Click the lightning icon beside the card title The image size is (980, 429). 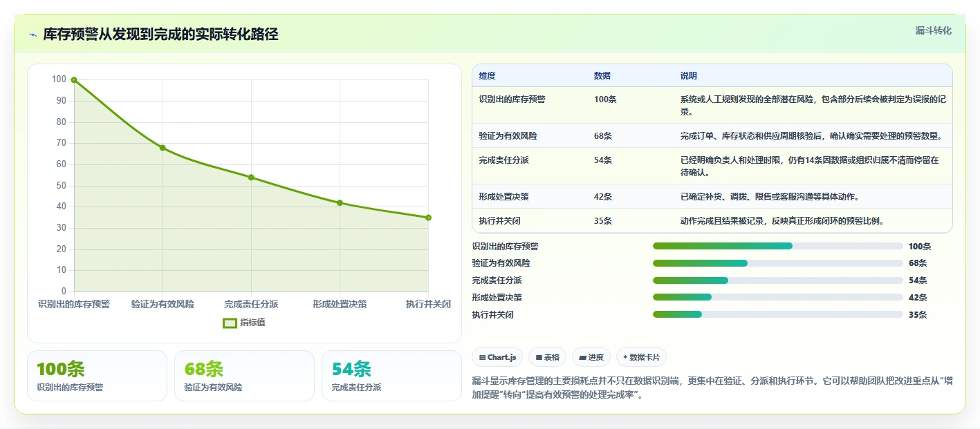33,35
